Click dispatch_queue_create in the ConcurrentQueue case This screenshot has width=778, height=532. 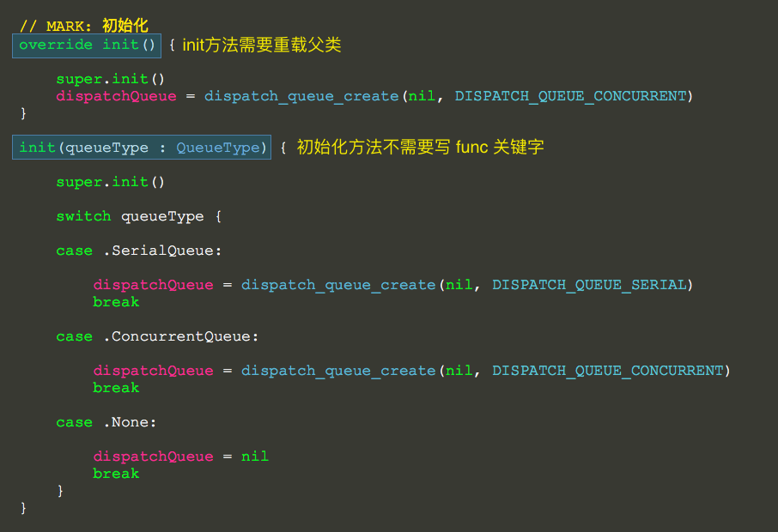point(338,371)
